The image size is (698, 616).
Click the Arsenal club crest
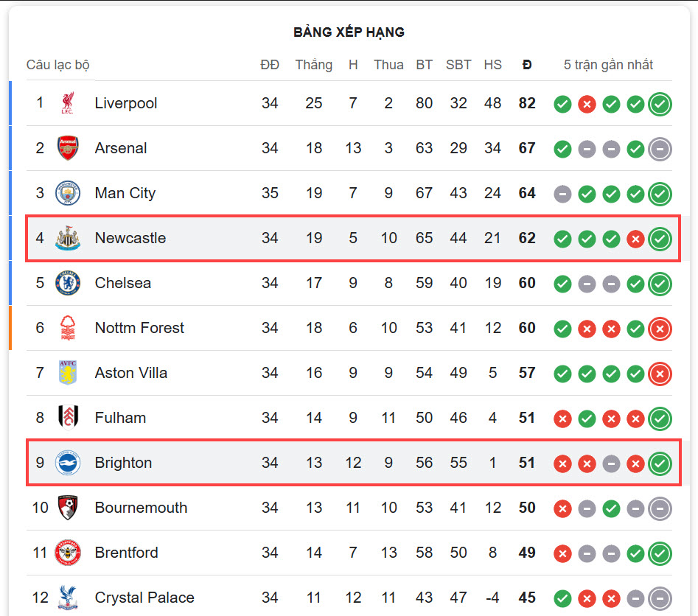click(68, 148)
